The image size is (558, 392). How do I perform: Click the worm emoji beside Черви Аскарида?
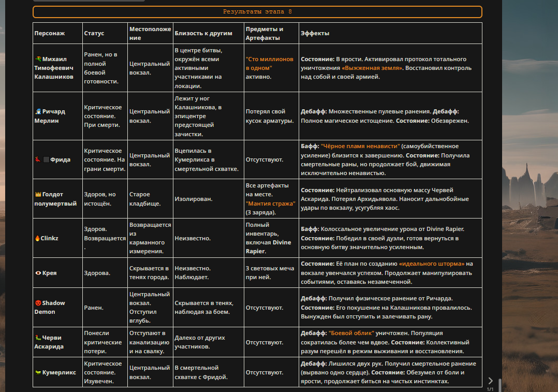[38, 338]
